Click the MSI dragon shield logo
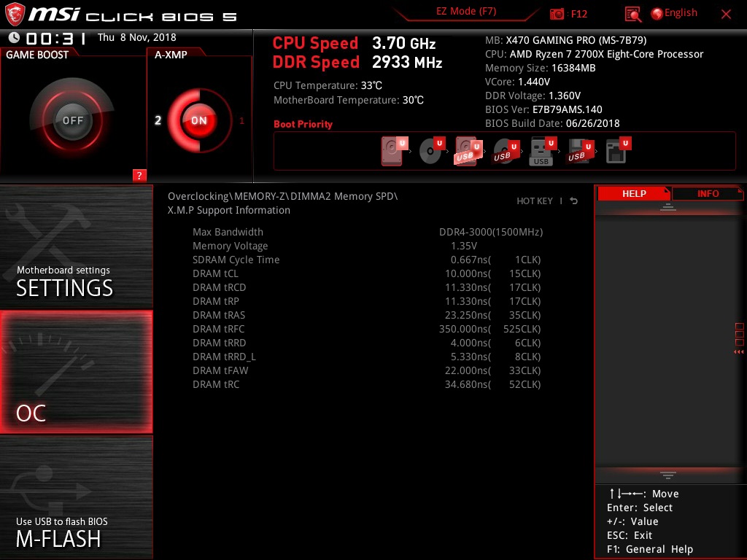This screenshot has width=747, height=560. tap(15, 15)
